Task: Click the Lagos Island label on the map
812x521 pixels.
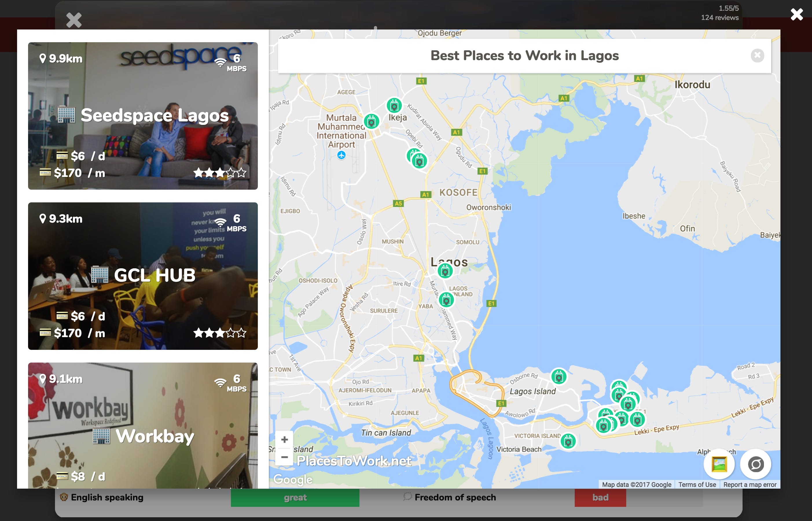Action: pos(533,391)
